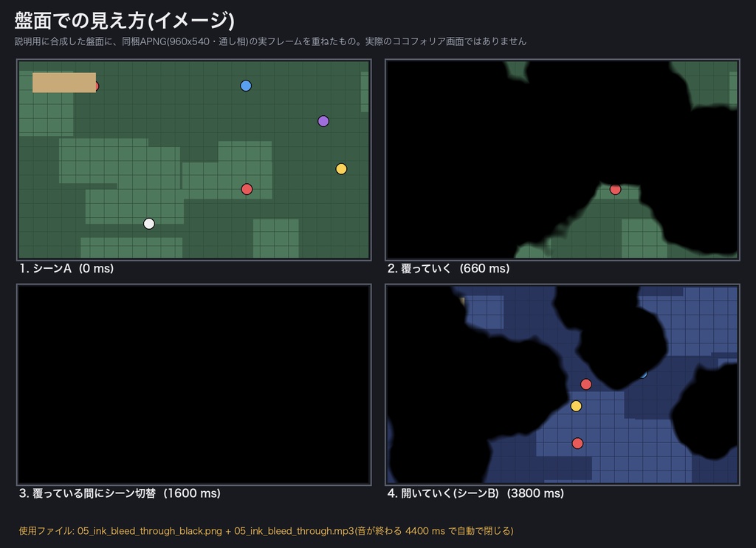Click the caption '4. 開いていく(シーンB) (3800 ms)'
This screenshot has height=548, width=756.
click(x=475, y=493)
